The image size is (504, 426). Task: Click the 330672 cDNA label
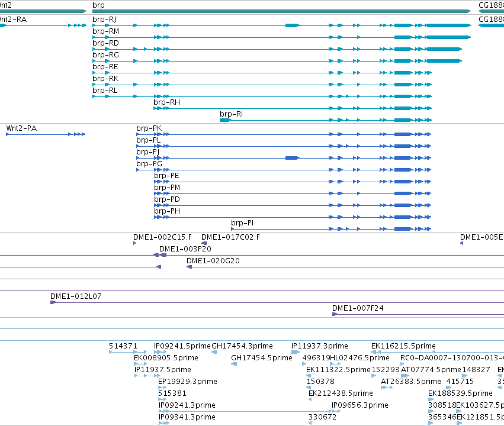[322, 417]
